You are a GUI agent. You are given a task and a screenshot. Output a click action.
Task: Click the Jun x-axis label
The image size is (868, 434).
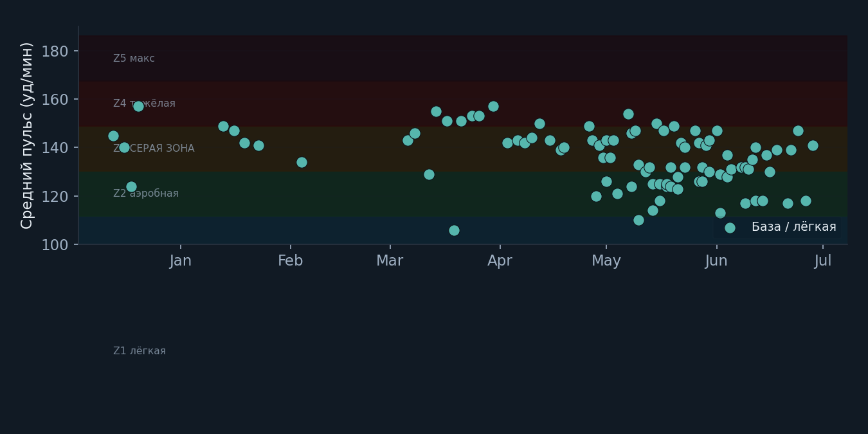(716, 261)
